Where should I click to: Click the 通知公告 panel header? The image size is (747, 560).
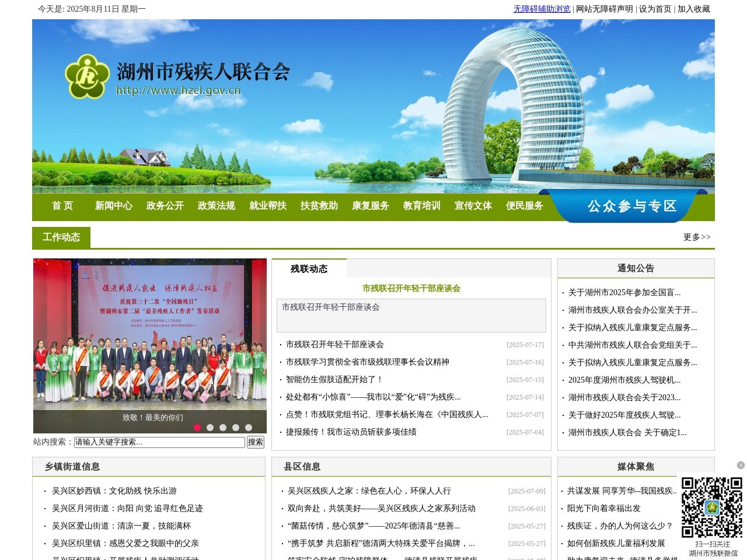635,268
